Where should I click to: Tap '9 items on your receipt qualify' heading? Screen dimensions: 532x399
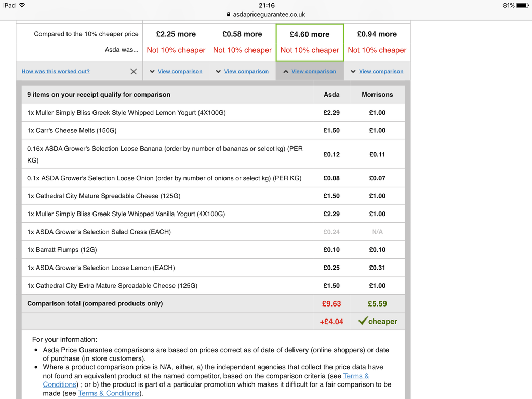(99, 95)
